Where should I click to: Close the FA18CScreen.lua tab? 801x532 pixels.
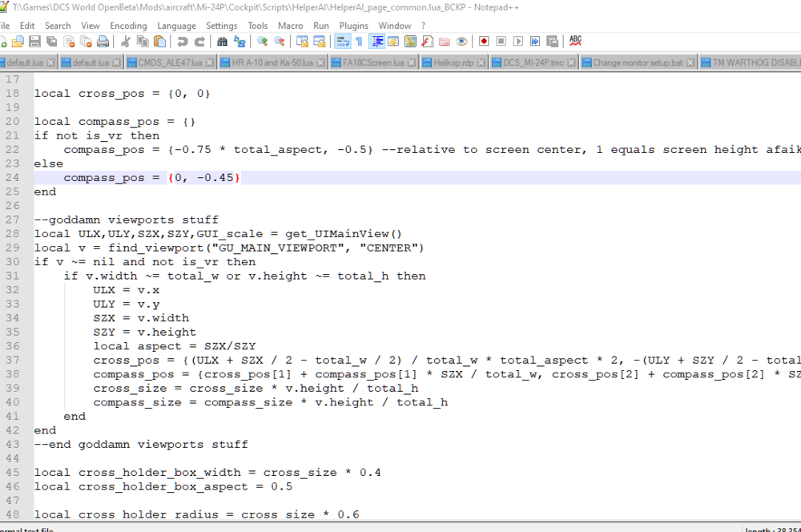point(412,62)
